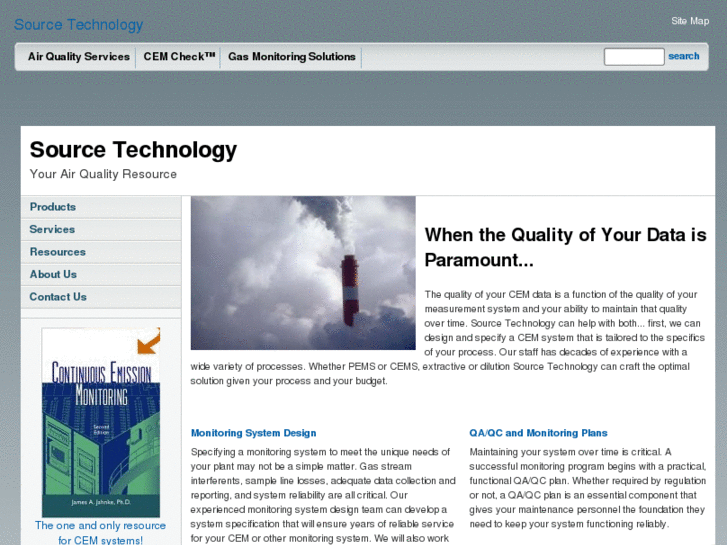727x545 pixels.
Task: Open the Site Map link
Action: point(690,21)
